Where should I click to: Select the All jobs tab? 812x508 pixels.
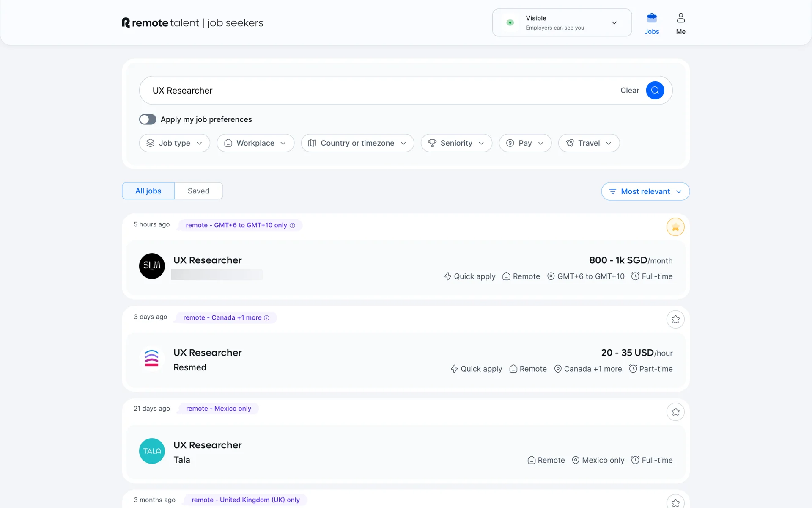coord(148,191)
